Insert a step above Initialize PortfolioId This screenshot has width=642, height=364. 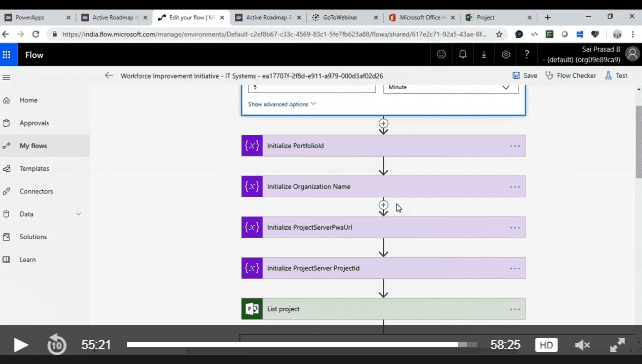click(x=383, y=123)
